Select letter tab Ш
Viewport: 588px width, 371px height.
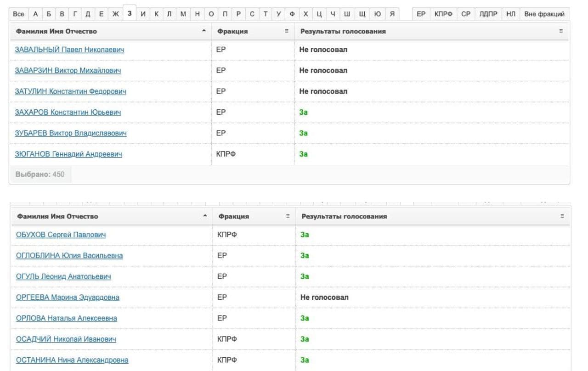point(347,14)
